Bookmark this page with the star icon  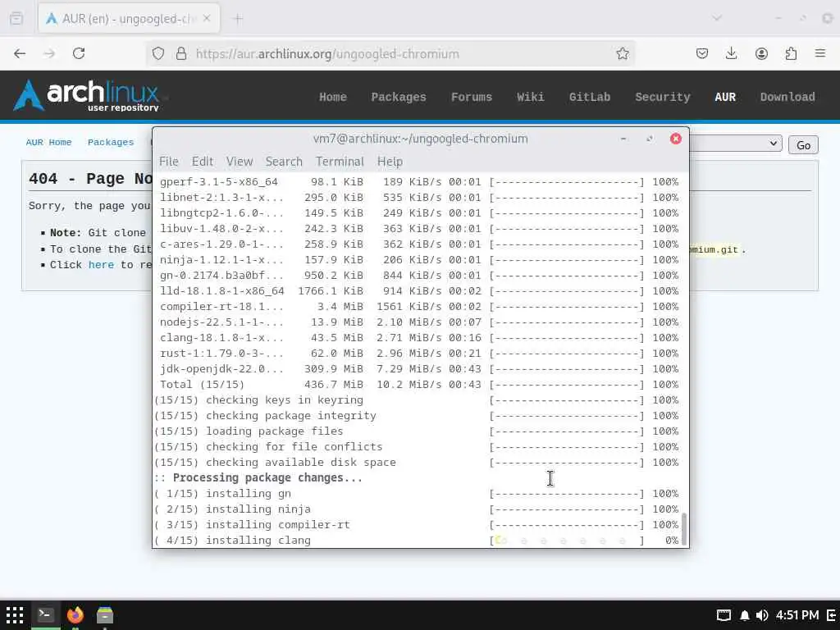click(x=622, y=53)
